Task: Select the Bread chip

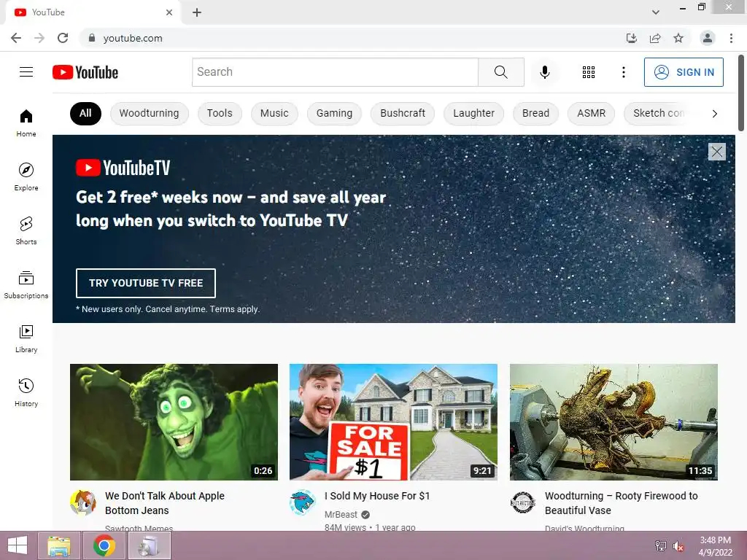Action: click(535, 113)
